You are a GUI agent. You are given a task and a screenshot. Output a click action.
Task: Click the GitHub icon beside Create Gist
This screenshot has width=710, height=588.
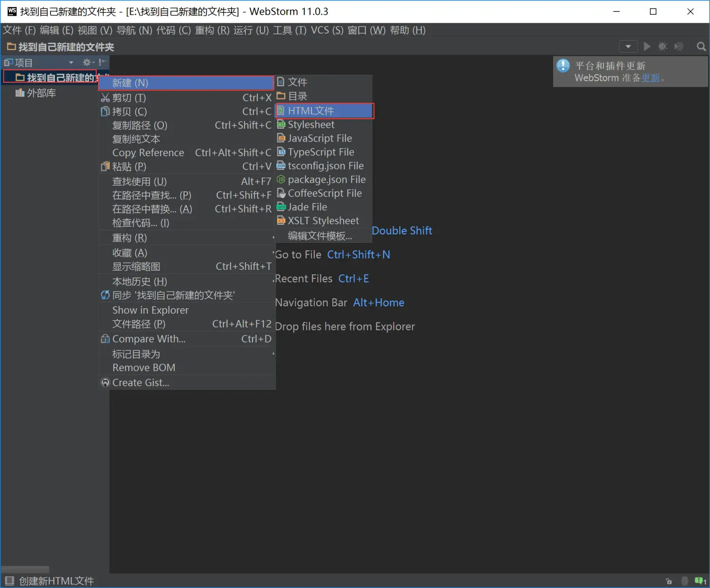point(105,383)
